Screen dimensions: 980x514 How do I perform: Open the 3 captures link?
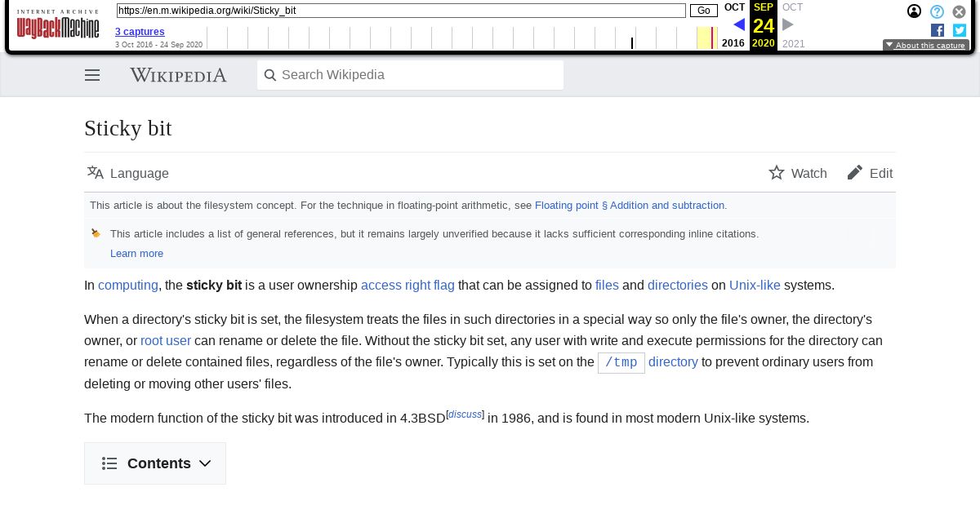[140, 32]
